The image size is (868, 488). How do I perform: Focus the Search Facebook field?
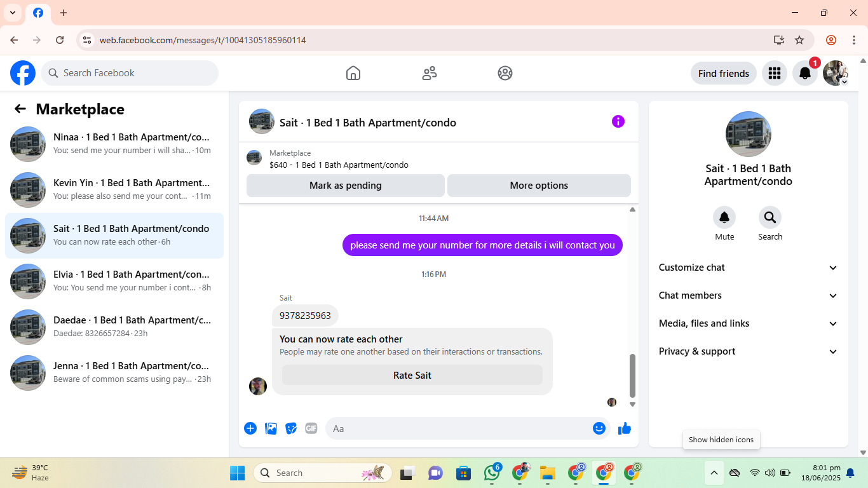130,73
